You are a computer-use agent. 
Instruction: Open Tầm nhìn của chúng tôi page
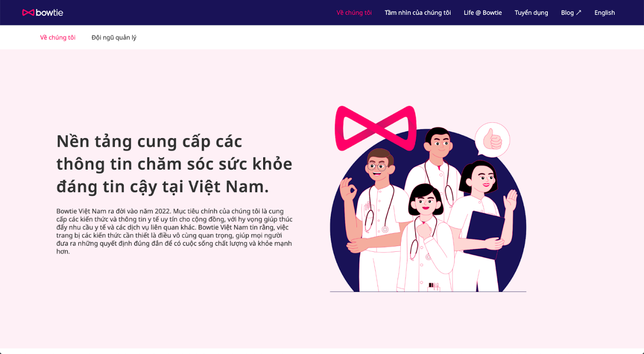418,13
